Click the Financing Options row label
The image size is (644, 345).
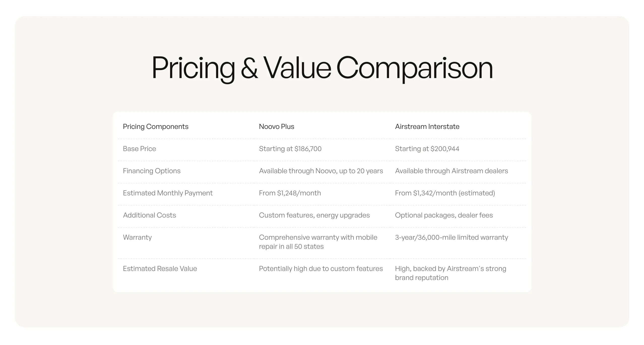152,171
